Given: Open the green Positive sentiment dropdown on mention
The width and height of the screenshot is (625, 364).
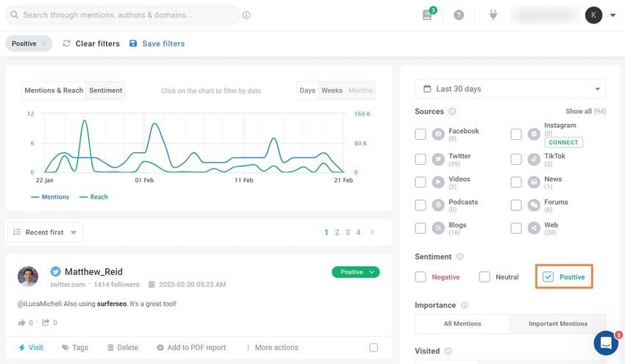Looking at the screenshot, I should [x=356, y=272].
